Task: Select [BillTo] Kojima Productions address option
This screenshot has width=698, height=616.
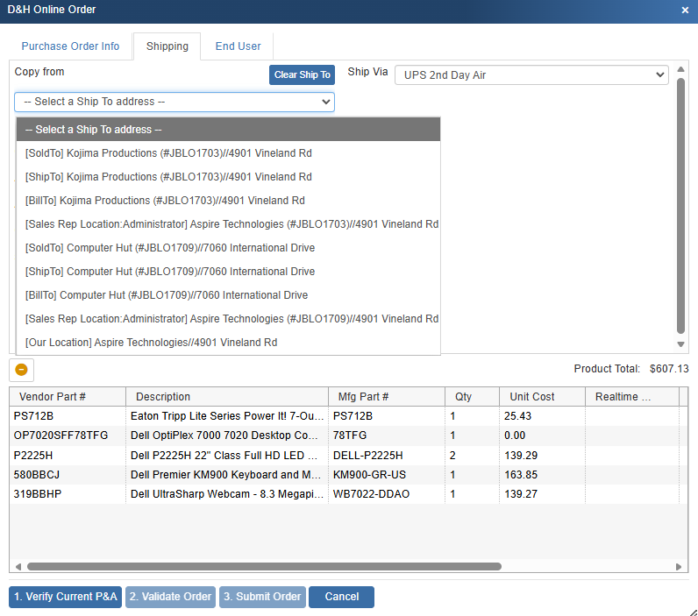Action: (165, 201)
